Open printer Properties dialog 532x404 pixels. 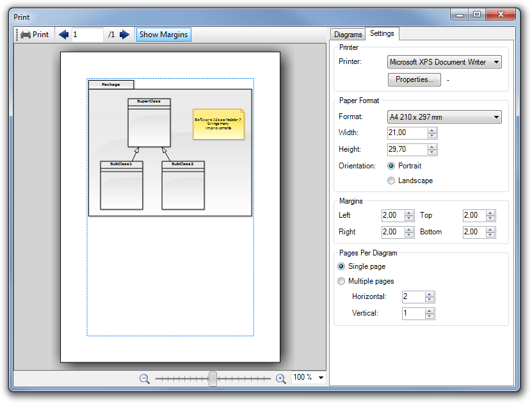point(414,80)
